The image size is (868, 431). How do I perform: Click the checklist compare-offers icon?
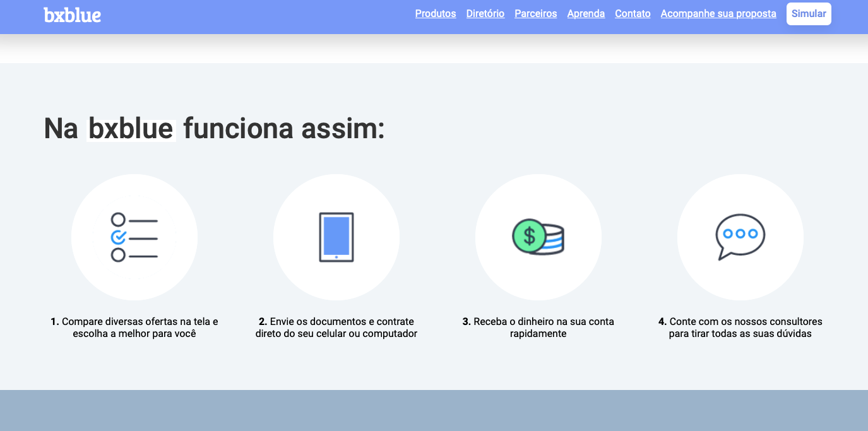[x=134, y=237]
